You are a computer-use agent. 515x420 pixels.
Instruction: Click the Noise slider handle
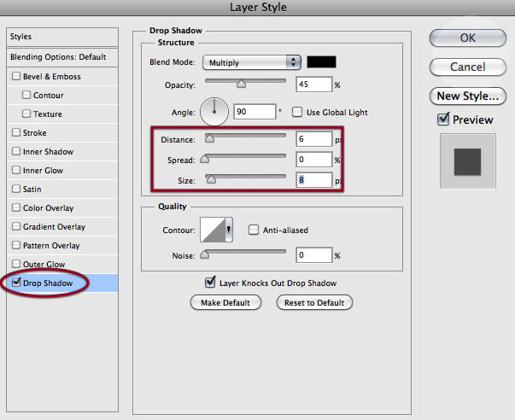[x=205, y=254]
